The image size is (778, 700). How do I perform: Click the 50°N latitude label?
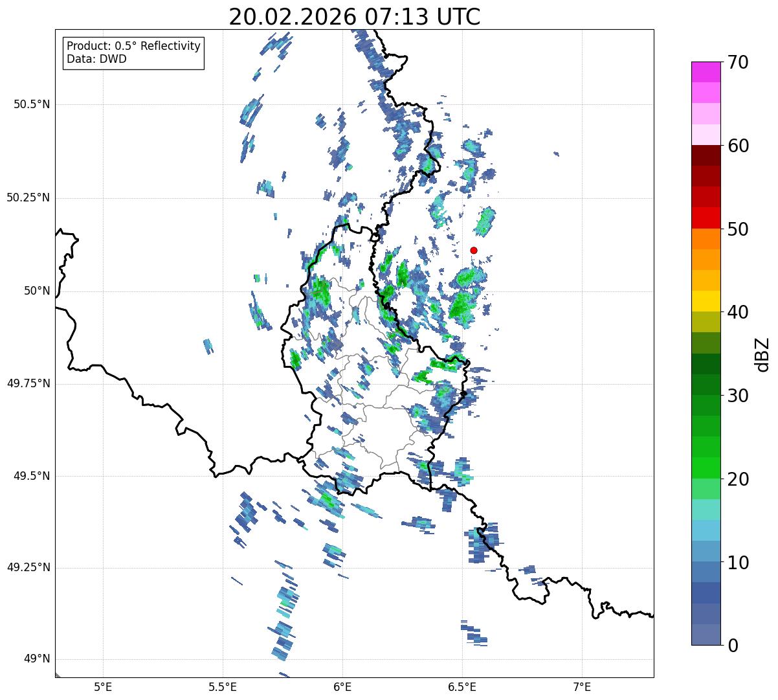tap(37, 291)
